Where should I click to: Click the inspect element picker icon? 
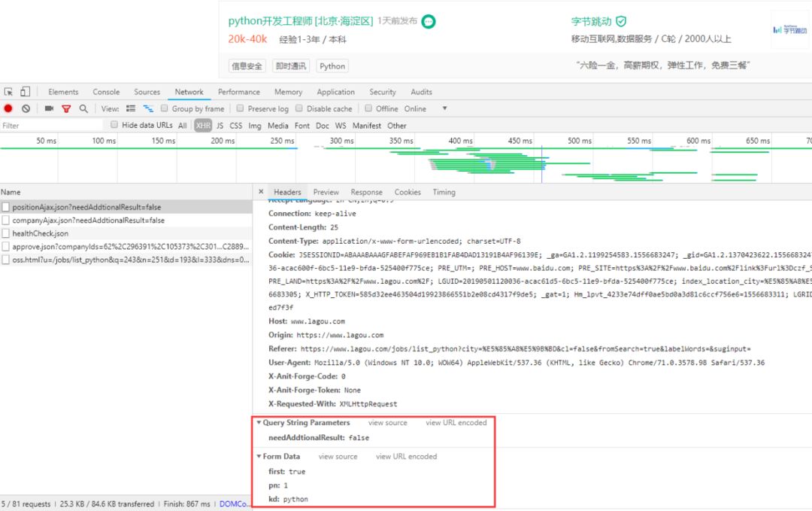pos(8,92)
